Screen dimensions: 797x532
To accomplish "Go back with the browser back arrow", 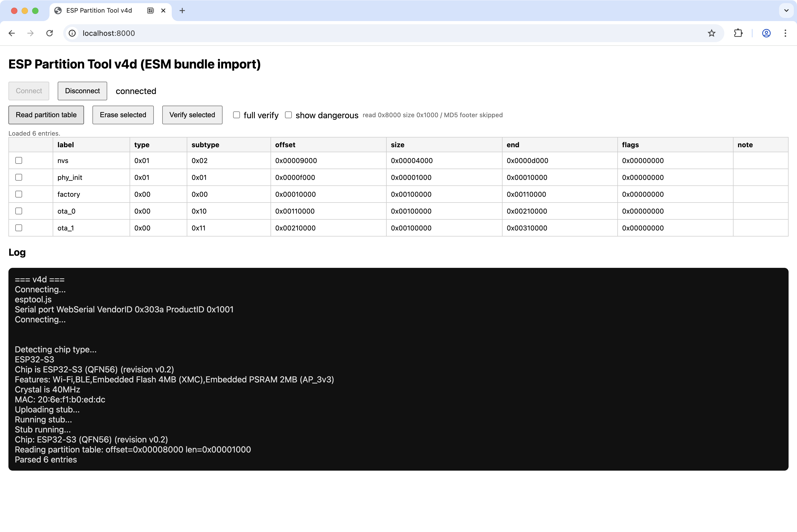I will 12,33.
